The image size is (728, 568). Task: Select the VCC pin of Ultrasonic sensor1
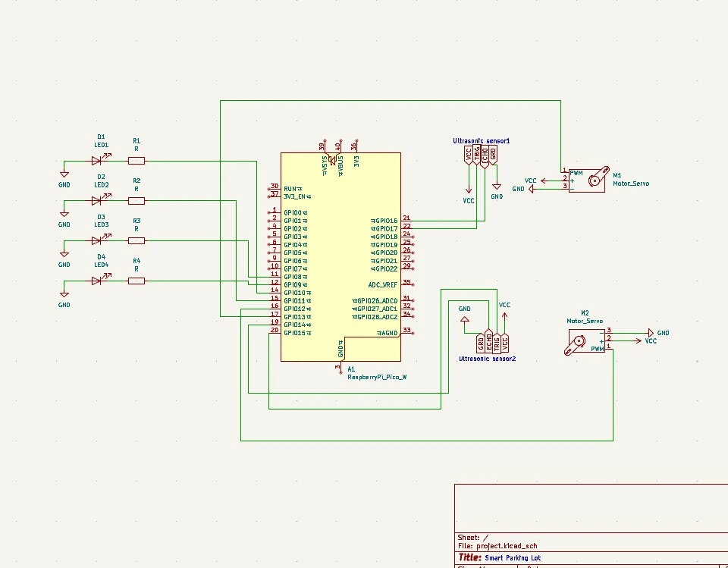469,155
